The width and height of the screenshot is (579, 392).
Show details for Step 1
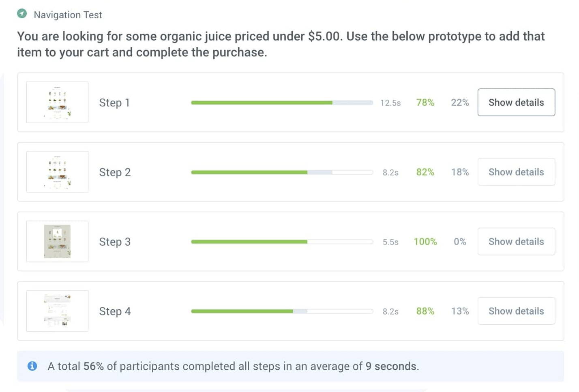(x=516, y=102)
